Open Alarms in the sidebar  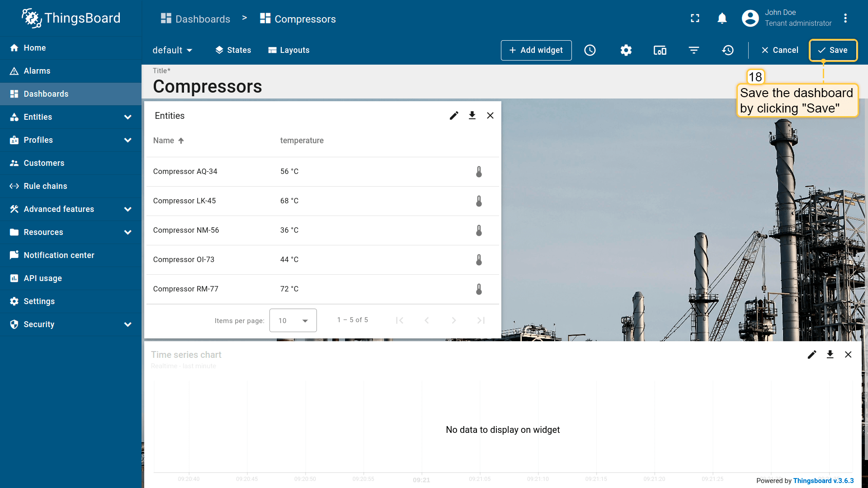click(x=37, y=71)
